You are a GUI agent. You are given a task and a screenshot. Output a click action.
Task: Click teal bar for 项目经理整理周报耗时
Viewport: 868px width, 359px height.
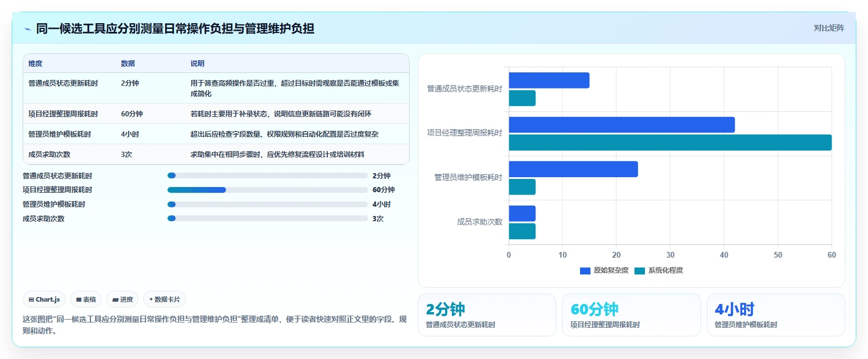pos(670,142)
